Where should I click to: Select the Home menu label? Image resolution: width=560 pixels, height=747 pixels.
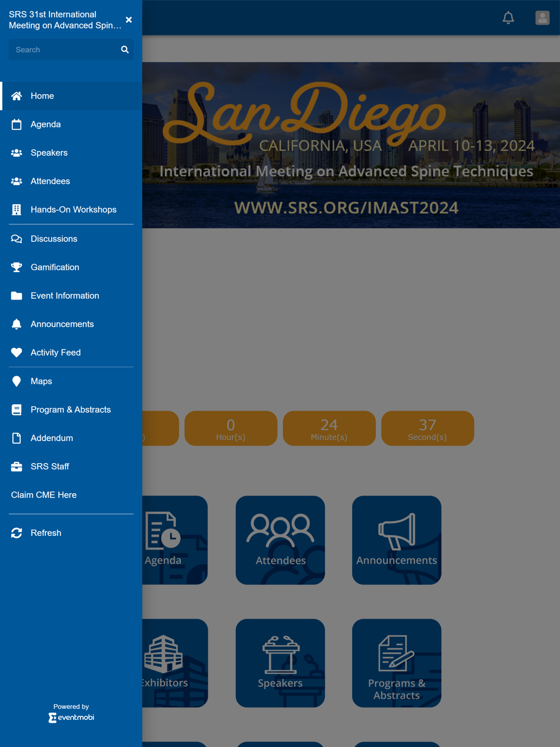tap(43, 96)
